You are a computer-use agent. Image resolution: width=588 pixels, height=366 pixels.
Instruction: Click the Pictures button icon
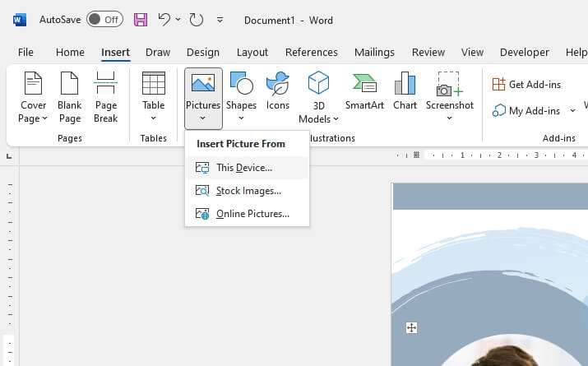pos(203,83)
